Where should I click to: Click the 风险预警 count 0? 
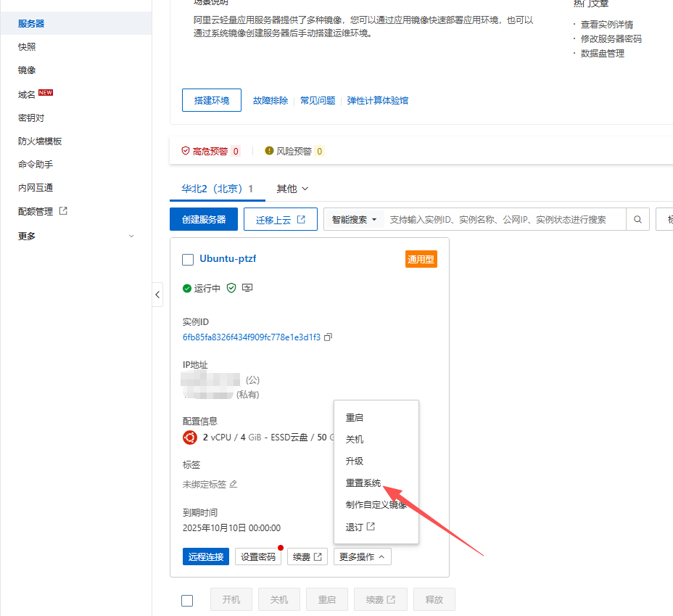319,151
